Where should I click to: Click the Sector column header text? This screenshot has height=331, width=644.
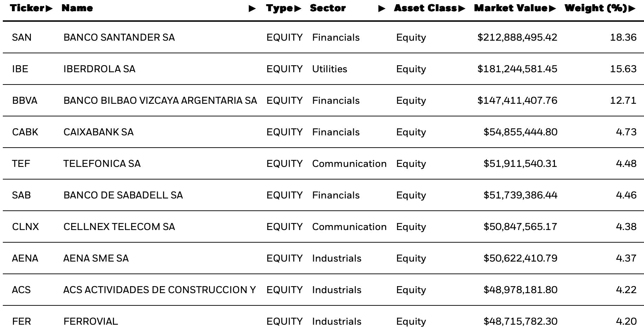(328, 8)
